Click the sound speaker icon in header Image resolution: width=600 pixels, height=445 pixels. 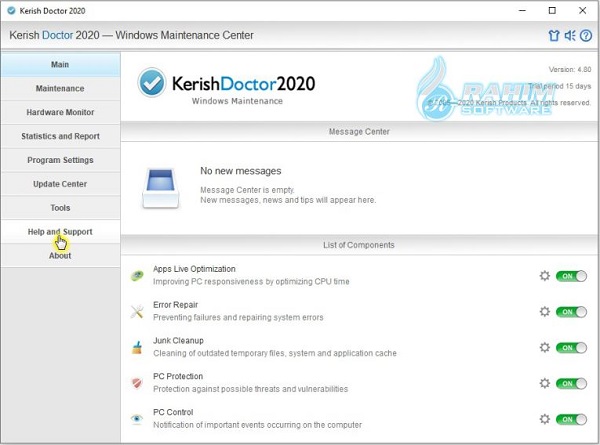570,36
